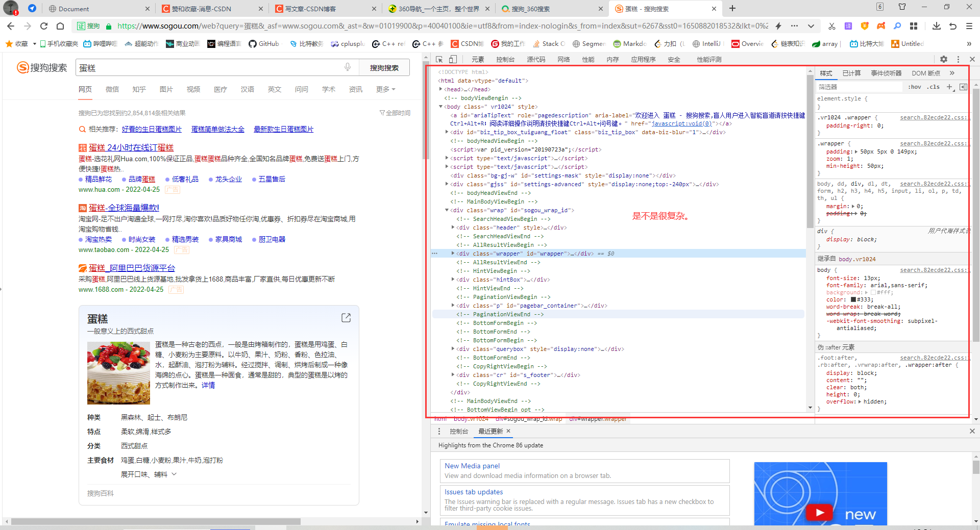Screen dimensions: 980x530
Task: Open the game controller extension icon
Action: coord(881,26)
